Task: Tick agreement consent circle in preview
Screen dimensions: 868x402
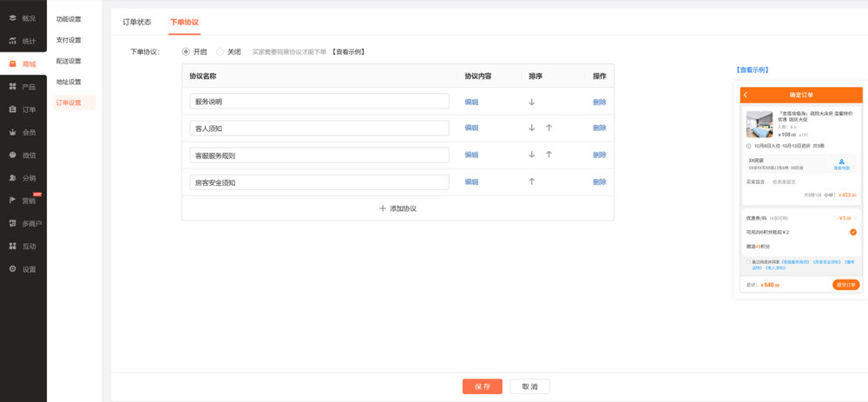Action: (x=748, y=262)
